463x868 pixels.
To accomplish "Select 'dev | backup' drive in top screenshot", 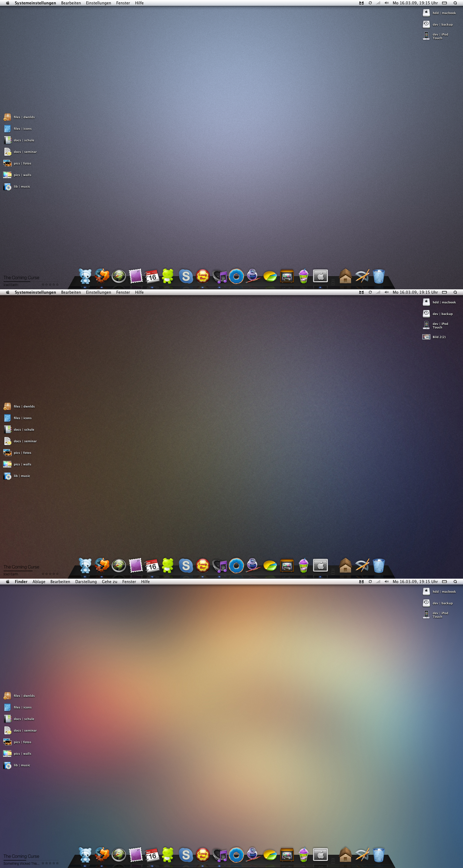I will [438, 24].
